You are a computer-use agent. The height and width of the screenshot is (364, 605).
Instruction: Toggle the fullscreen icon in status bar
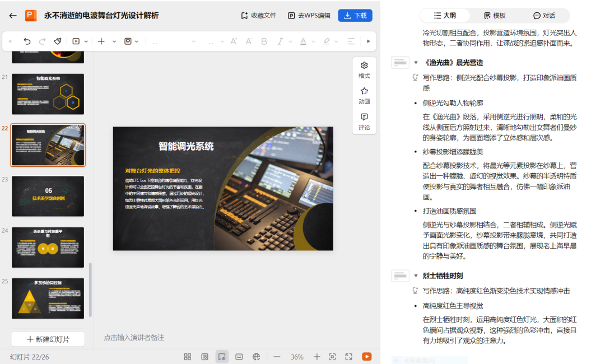coord(348,357)
